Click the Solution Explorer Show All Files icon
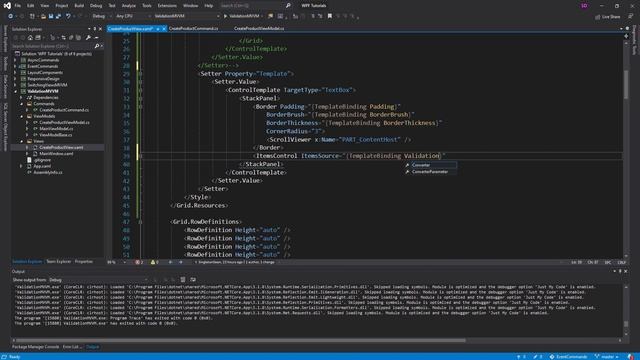The width and height of the screenshot is (640, 360). 78,38
